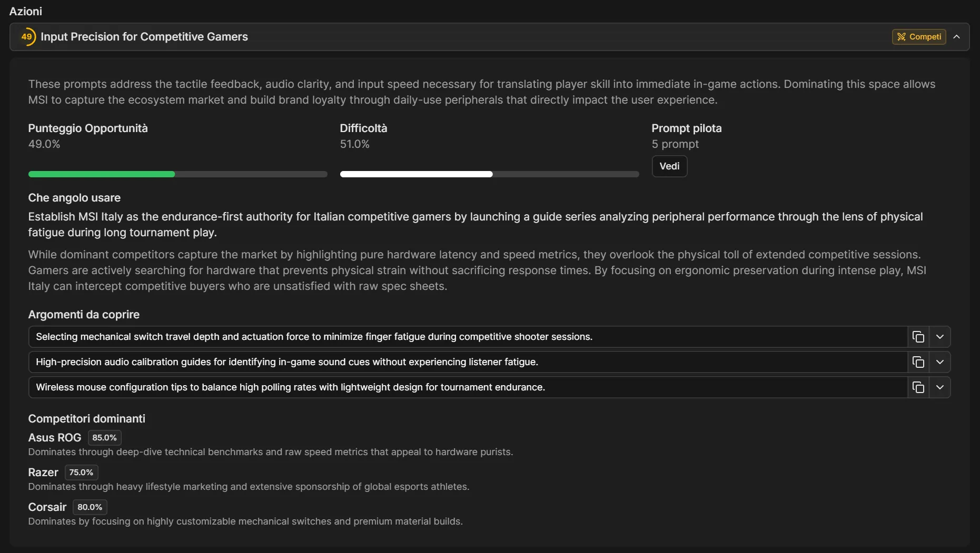980x553 pixels.
Task: Copy the mechanical switch travel depth topic
Action: click(918, 337)
